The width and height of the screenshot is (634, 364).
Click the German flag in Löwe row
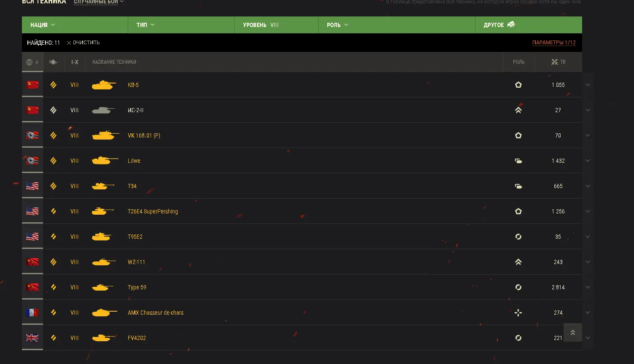click(32, 161)
